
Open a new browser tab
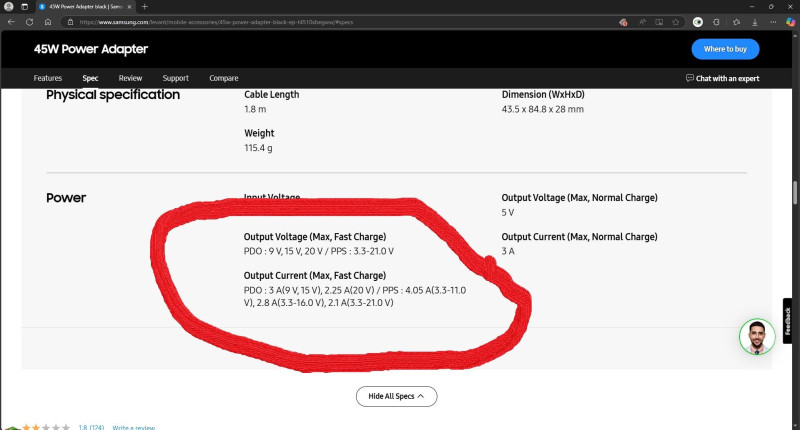pyautogui.click(x=145, y=7)
